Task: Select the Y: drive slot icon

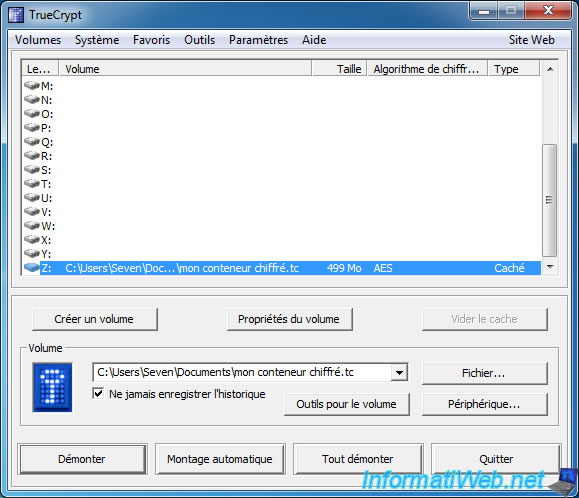Action: (32, 254)
